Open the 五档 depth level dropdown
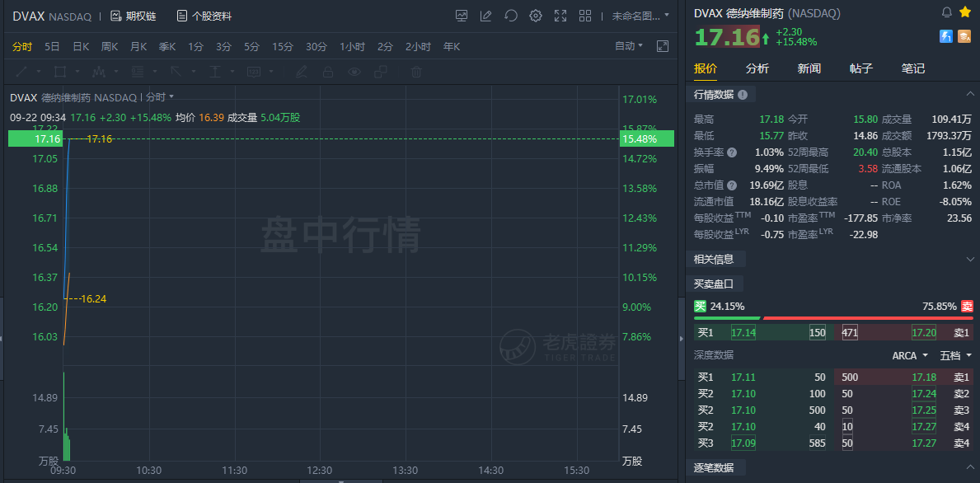The height and width of the screenshot is (483, 980). tap(956, 355)
